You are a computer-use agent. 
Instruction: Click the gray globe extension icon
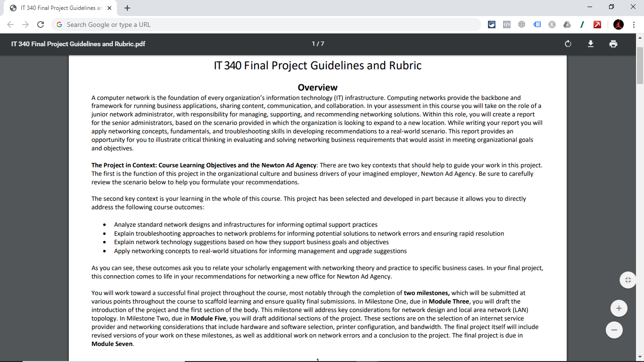[522, 25]
